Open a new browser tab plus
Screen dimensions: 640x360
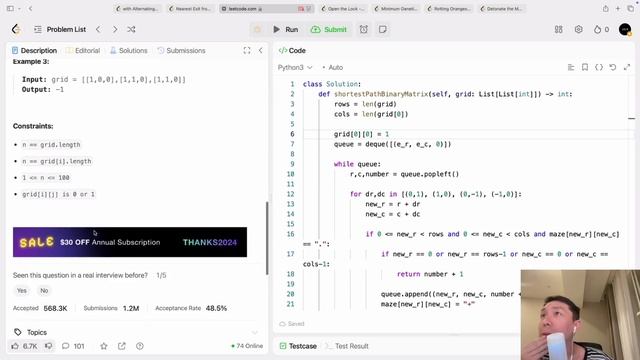(618, 8)
